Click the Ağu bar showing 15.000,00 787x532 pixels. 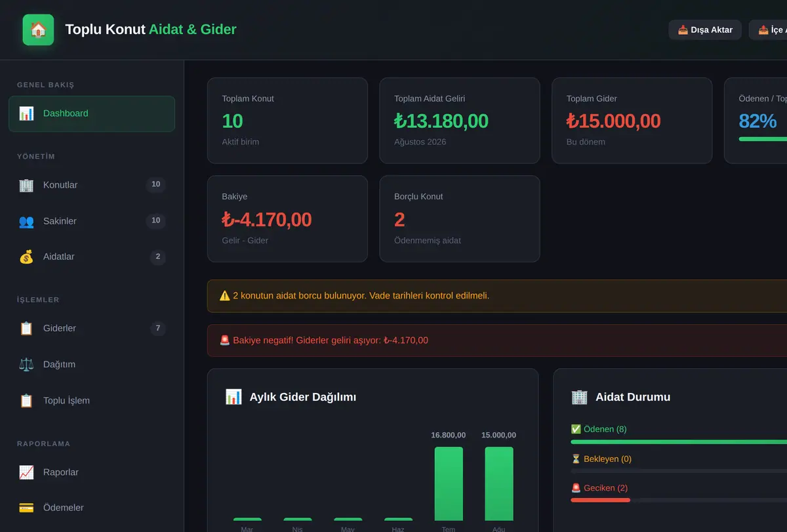click(x=499, y=484)
